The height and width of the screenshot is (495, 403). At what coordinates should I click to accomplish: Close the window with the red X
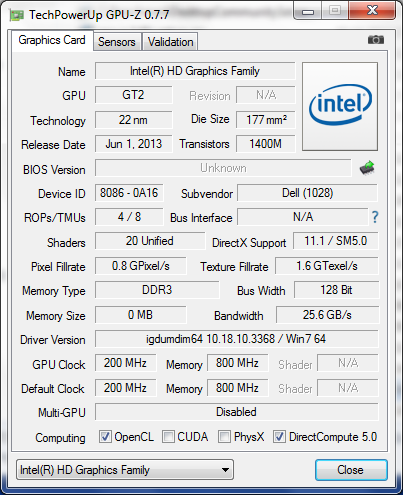[x=372, y=11]
